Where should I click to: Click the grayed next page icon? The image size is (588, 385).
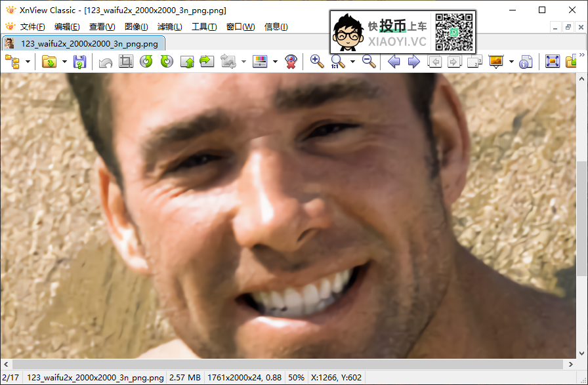[x=454, y=62]
